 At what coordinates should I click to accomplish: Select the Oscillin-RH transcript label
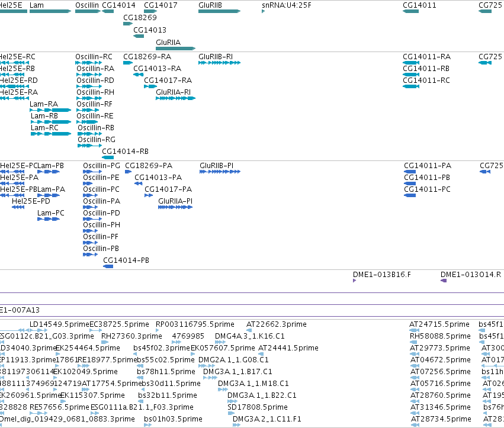pyautogui.click(x=95, y=92)
